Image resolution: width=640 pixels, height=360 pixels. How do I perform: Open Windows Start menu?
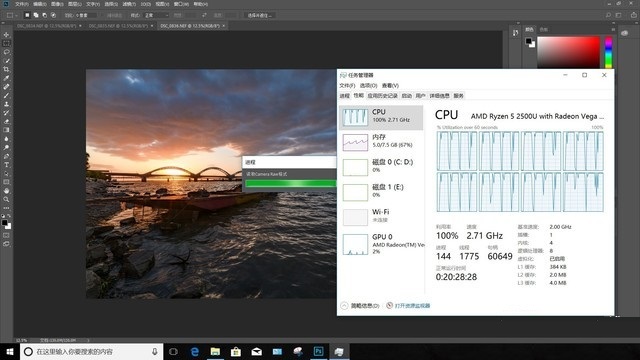tap(10, 351)
